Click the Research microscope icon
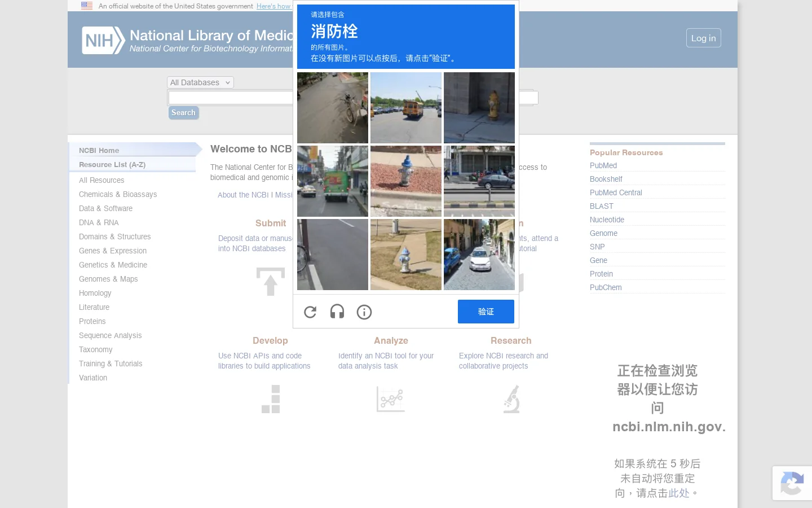 pyautogui.click(x=511, y=399)
